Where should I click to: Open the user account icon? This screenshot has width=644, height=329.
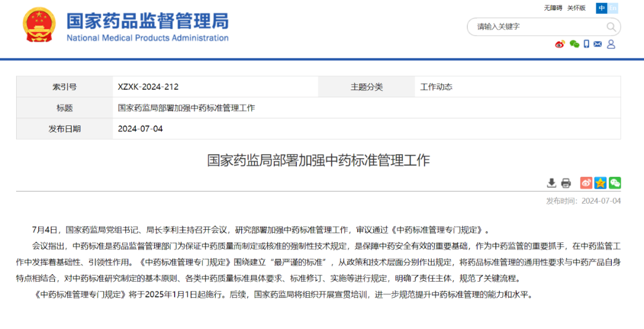(611, 44)
